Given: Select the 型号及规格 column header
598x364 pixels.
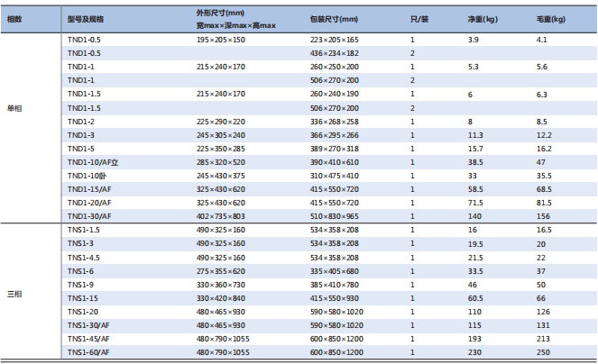Looking at the screenshot, I should click(85, 18).
